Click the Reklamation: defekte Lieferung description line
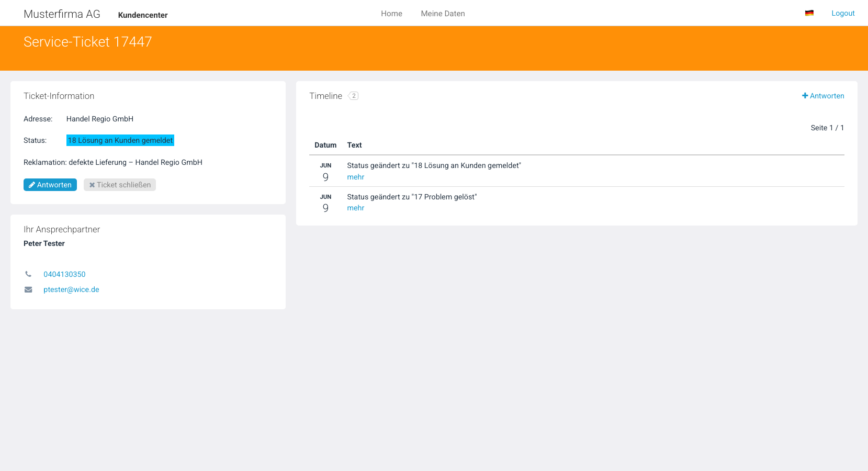This screenshot has width=868, height=471. click(113, 162)
